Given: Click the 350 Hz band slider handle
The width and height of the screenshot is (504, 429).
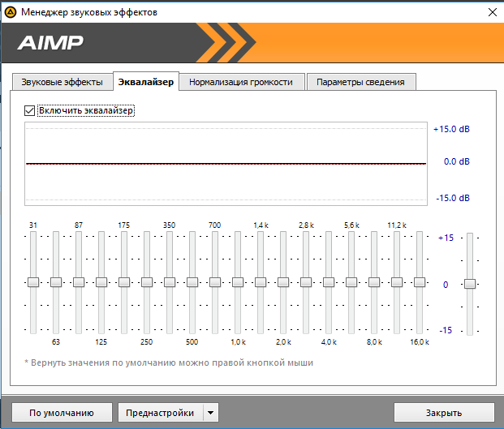Looking at the screenshot, I should point(170,282).
